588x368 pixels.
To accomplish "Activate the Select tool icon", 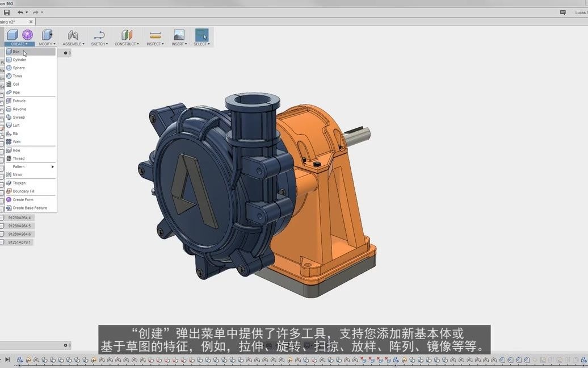I will (x=201, y=35).
